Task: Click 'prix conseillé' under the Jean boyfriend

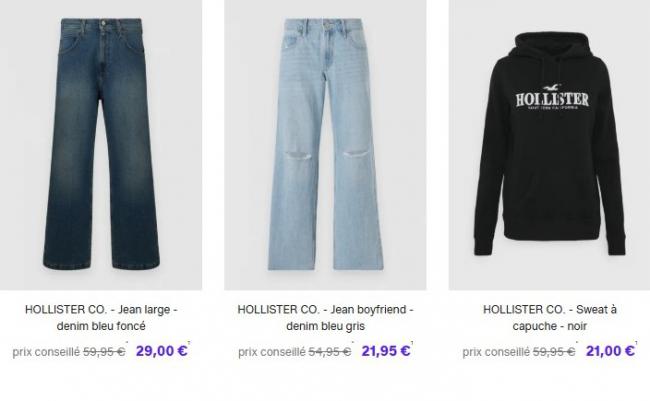Action: [x=272, y=352]
